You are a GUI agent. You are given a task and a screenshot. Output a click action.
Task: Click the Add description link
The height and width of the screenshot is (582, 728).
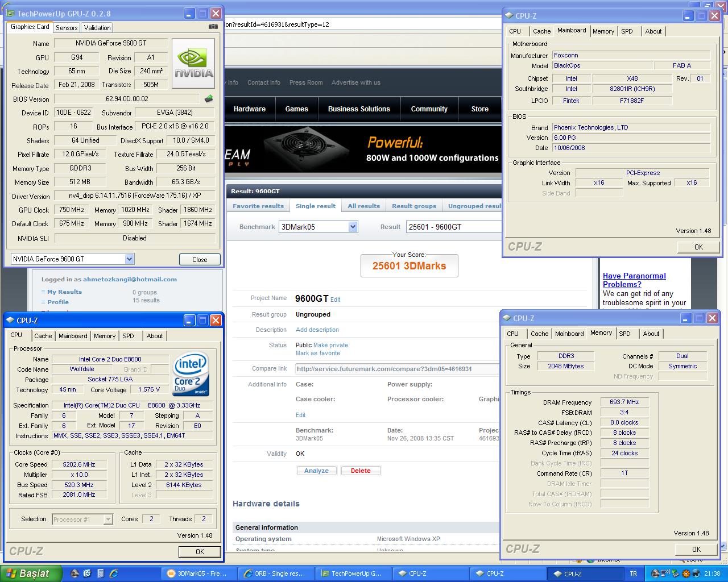pos(317,330)
